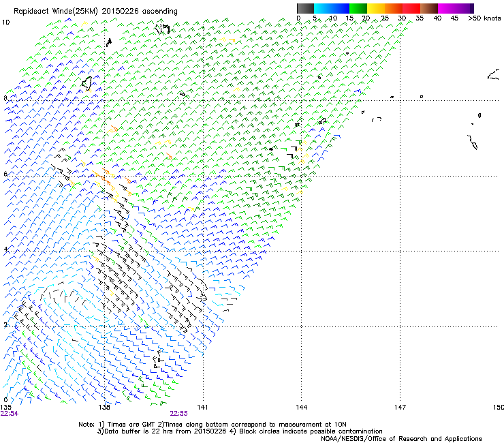
Task: Click the latitude label '6'
Action: [5, 174]
